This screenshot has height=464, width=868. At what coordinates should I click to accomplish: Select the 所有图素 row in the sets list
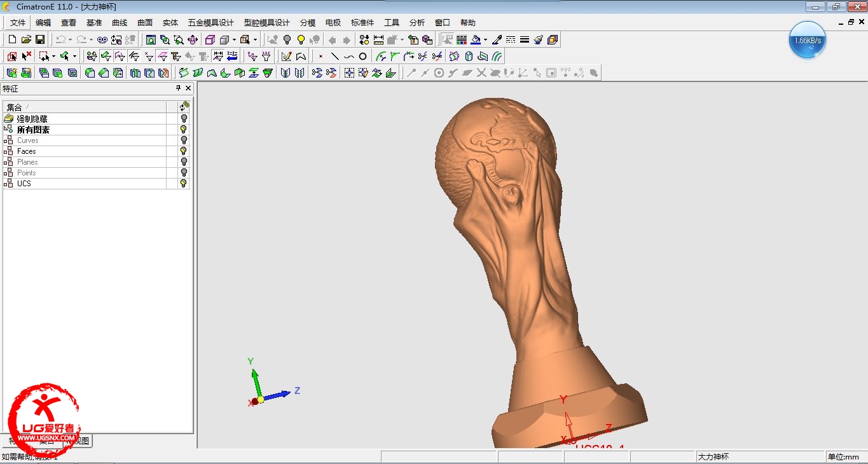pos(33,130)
